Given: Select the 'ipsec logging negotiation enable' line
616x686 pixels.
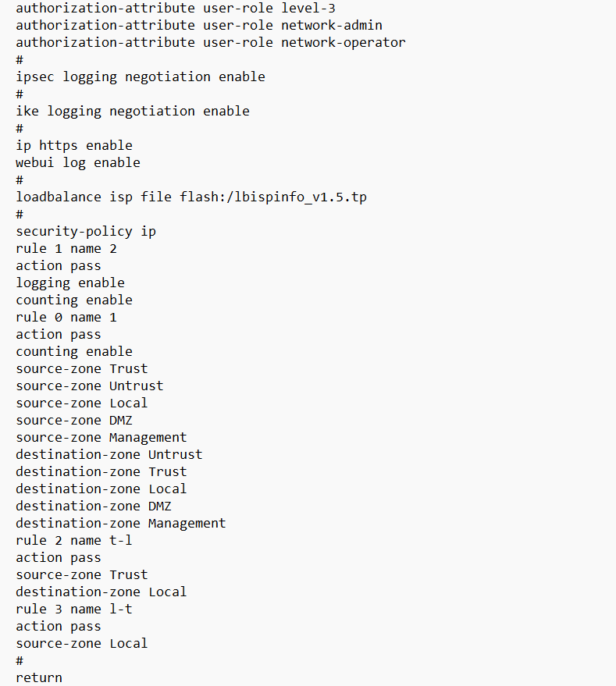Looking at the screenshot, I should pos(141,77).
